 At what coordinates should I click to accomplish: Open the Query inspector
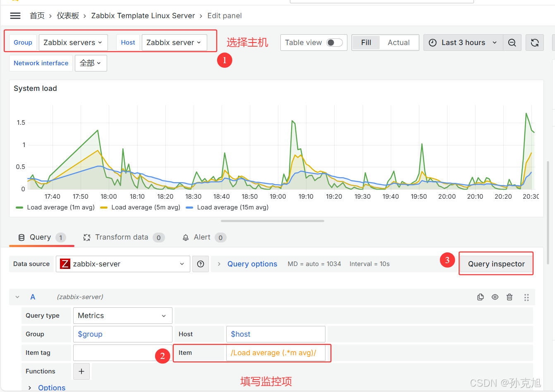[496, 264]
